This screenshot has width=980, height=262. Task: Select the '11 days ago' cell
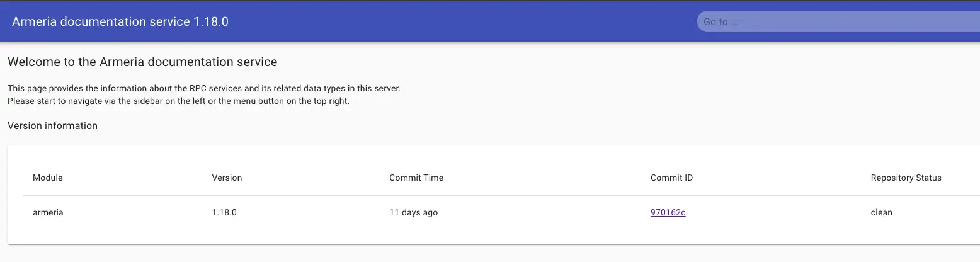[413, 212]
